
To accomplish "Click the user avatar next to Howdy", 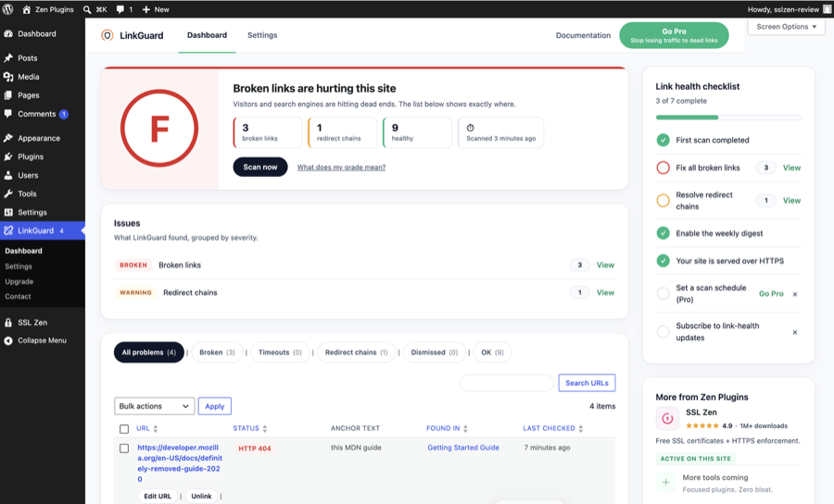I will point(828,9).
